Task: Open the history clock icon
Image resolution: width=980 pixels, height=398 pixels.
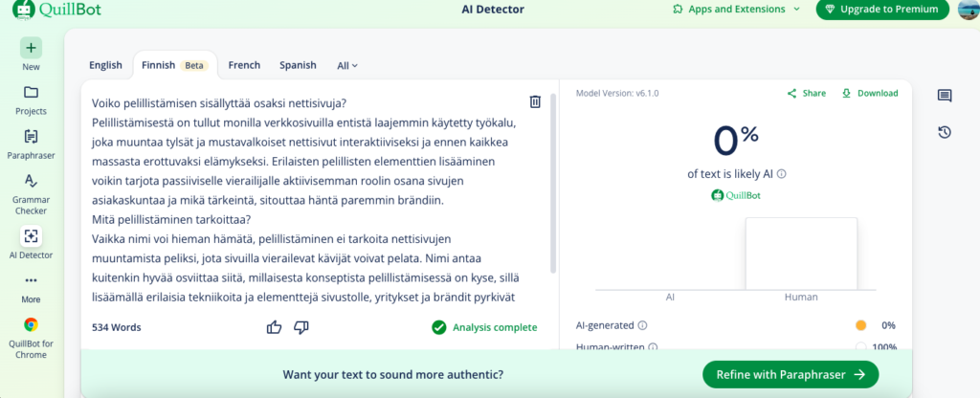Action: (945, 132)
